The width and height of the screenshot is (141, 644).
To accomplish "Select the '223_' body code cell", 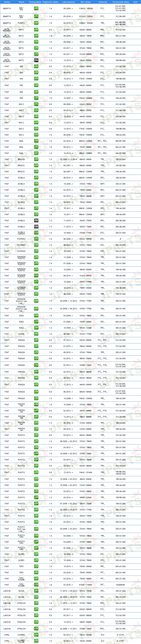I will (102, 233).
